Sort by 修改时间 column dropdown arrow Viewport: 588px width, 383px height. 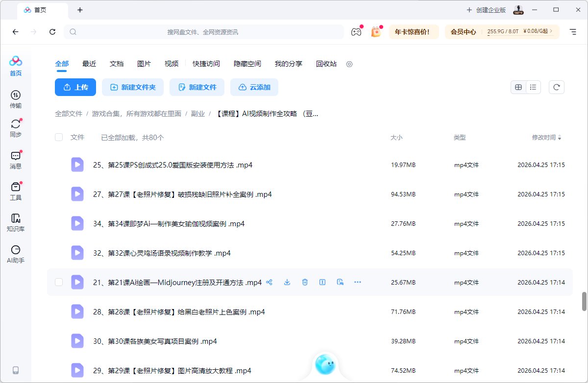(560, 138)
